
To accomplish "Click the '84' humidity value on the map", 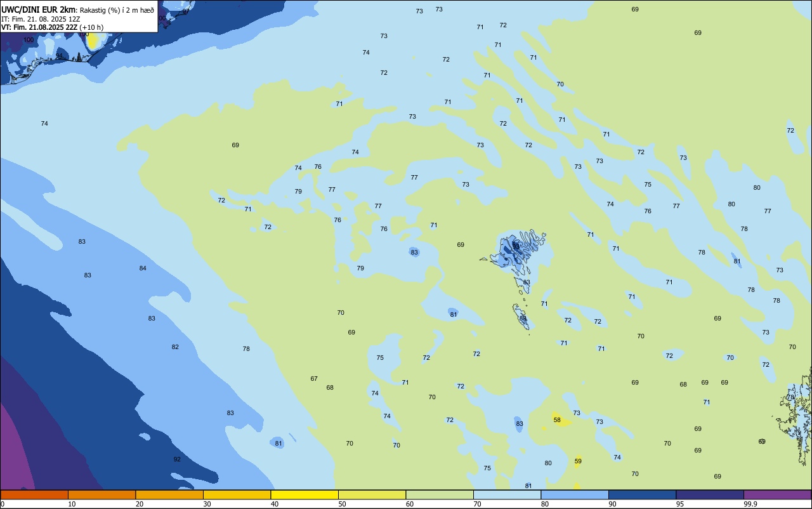I will [143, 268].
